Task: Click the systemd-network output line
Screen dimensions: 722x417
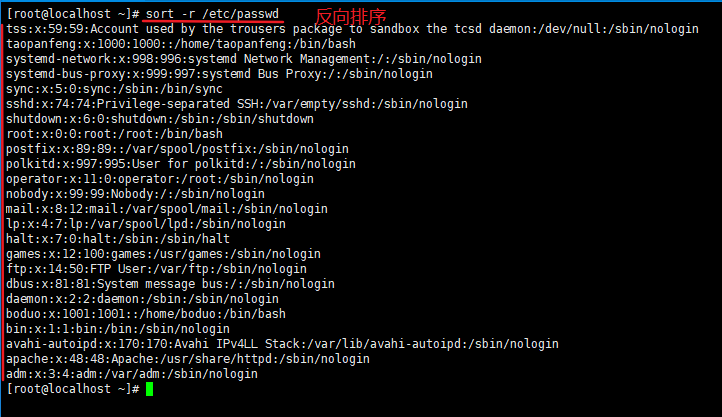Action: [244, 59]
